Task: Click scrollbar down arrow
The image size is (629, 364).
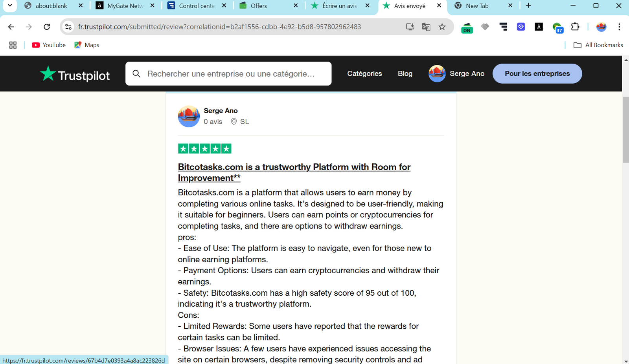Action: coord(625,361)
